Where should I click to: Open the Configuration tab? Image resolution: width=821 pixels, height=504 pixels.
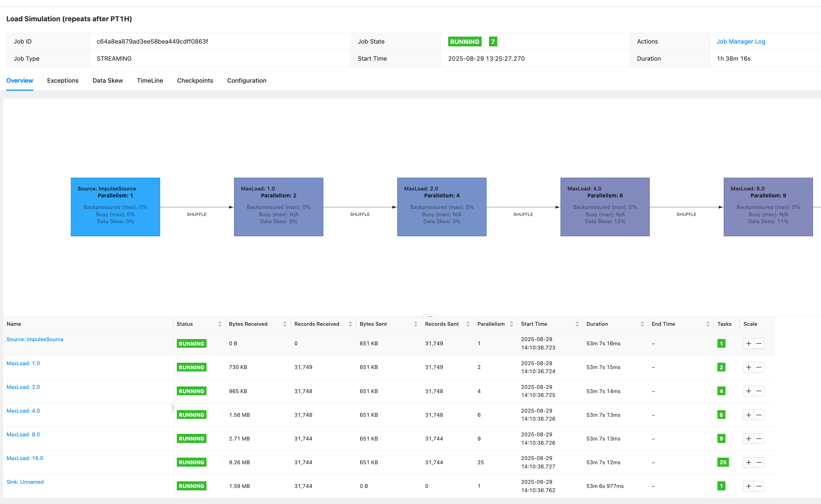point(247,81)
